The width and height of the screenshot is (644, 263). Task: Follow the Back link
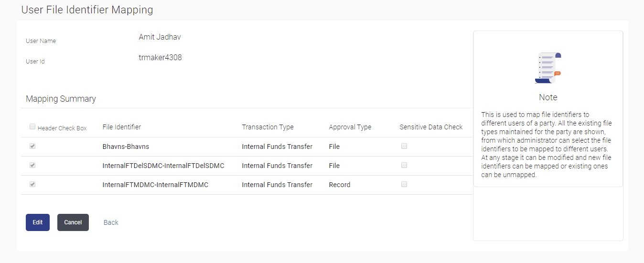tap(111, 222)
